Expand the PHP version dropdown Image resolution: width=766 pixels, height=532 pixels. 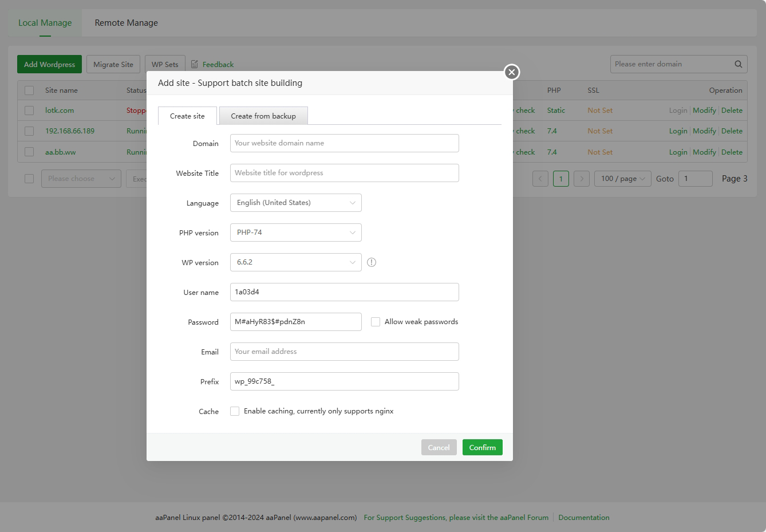click(295, 232)
